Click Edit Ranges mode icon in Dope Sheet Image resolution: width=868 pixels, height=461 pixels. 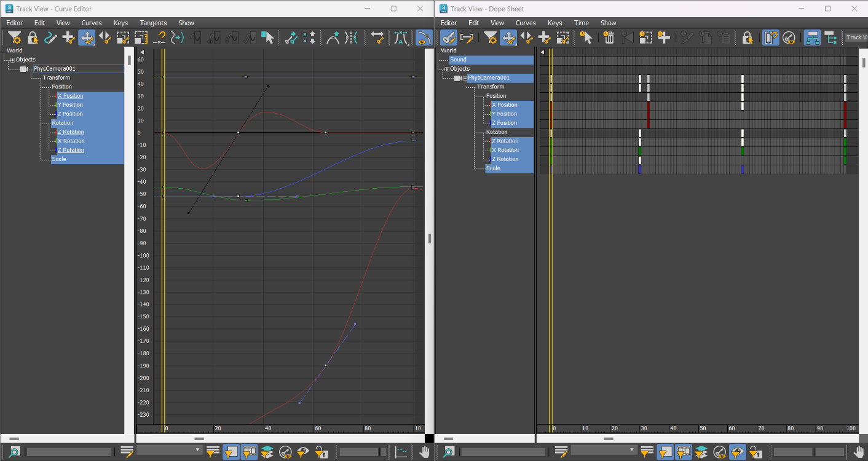pos(467,37)
